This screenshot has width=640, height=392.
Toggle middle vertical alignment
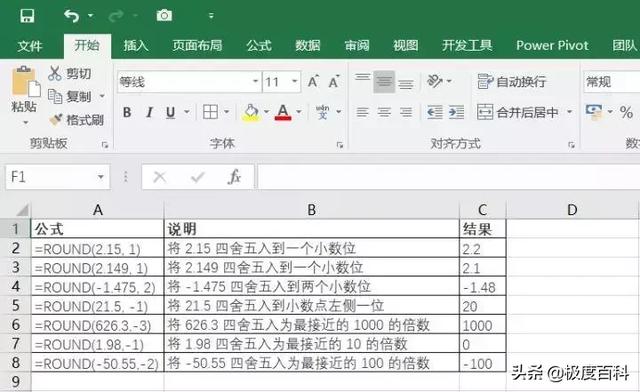click(x=384, y=81)
